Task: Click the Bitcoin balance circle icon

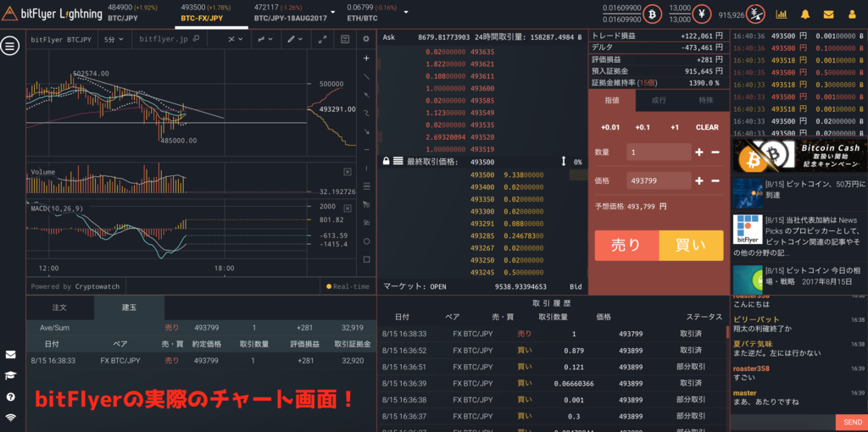Action: click(x=652, y=14)
